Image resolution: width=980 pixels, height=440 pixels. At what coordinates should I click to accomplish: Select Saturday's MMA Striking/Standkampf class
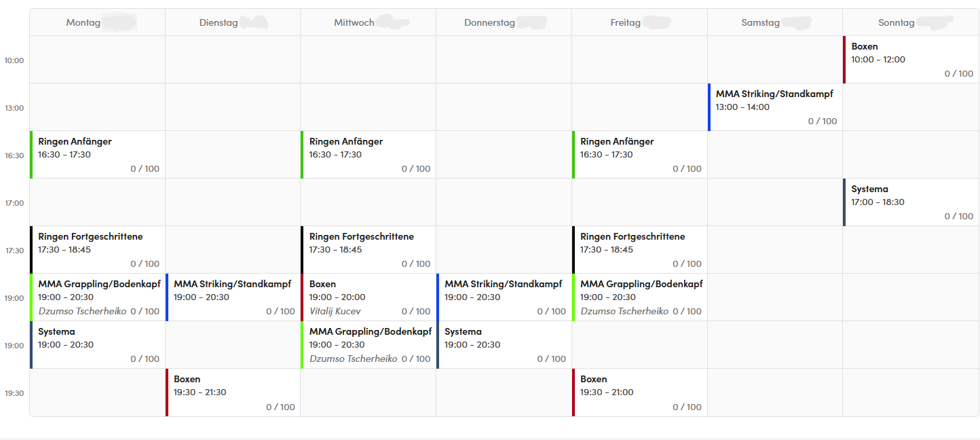pos(775,107)
